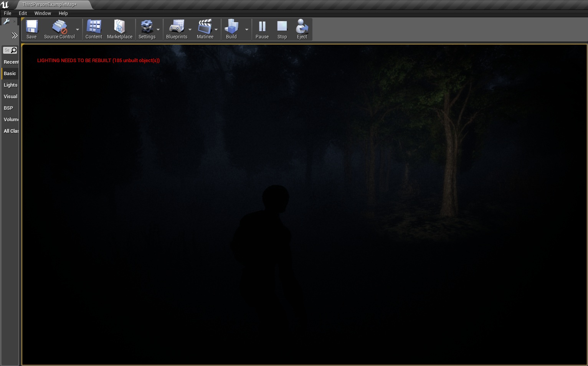Click the Build icon in toolbar
This screenshot has height=366, width=588.
tap(231, 27)
